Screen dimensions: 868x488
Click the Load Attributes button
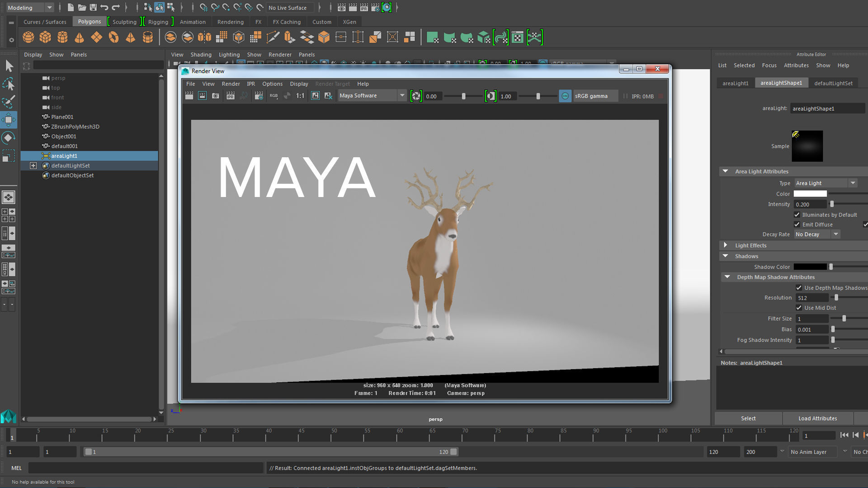(817, 418)
